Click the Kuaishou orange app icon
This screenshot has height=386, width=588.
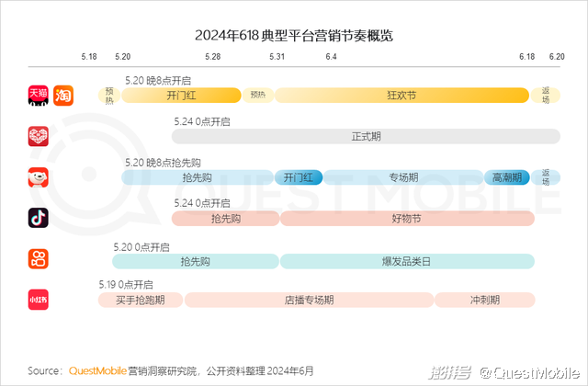coord(39,259)
